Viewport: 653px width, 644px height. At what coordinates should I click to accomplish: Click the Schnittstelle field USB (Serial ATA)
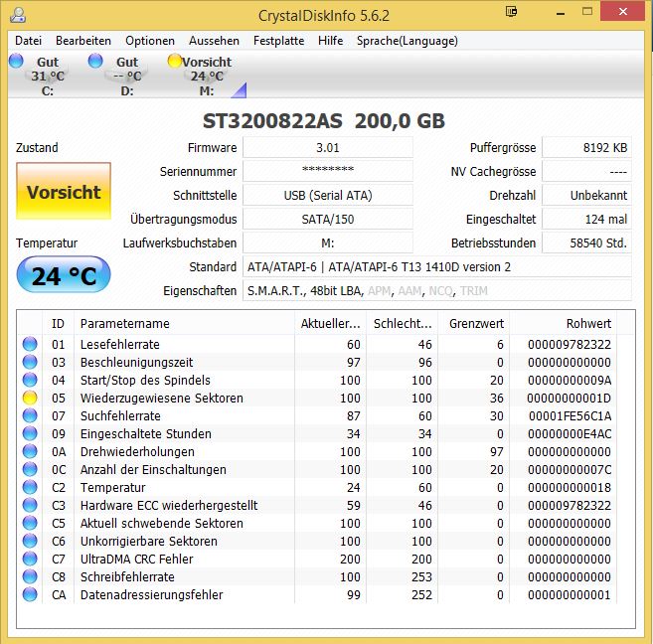328,195
